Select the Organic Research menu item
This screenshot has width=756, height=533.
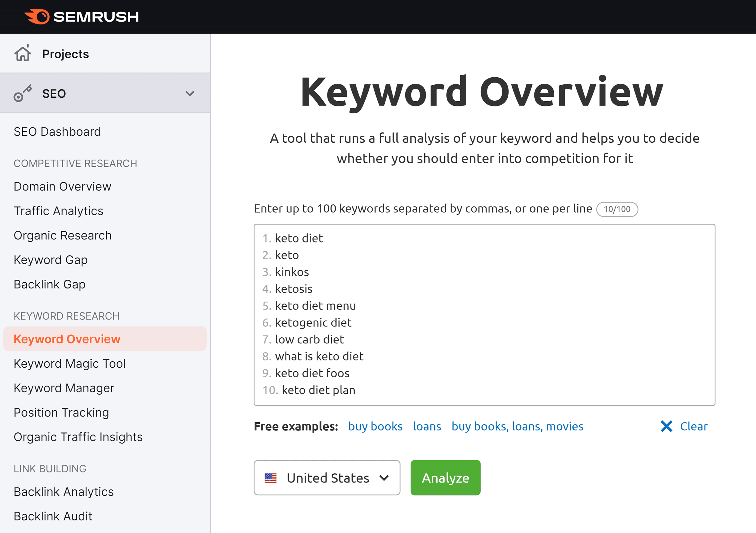pyautogui.click(x=64, y=235)
